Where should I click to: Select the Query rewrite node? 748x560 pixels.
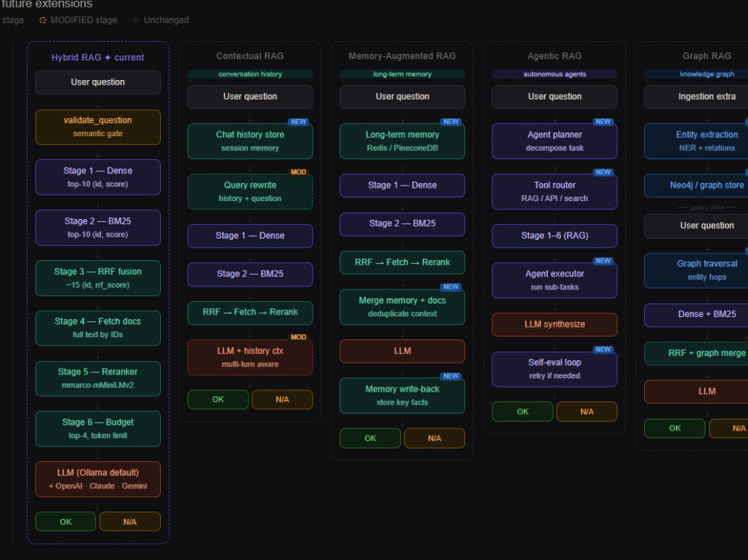point(250,191)
